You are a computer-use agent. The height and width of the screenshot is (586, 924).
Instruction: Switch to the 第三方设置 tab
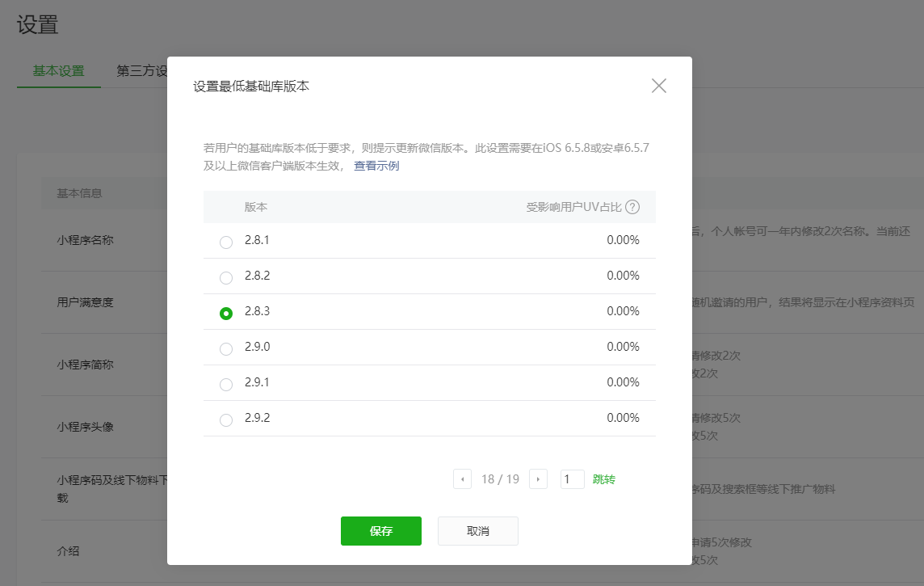pyautogui.click(x=142, y=71)
